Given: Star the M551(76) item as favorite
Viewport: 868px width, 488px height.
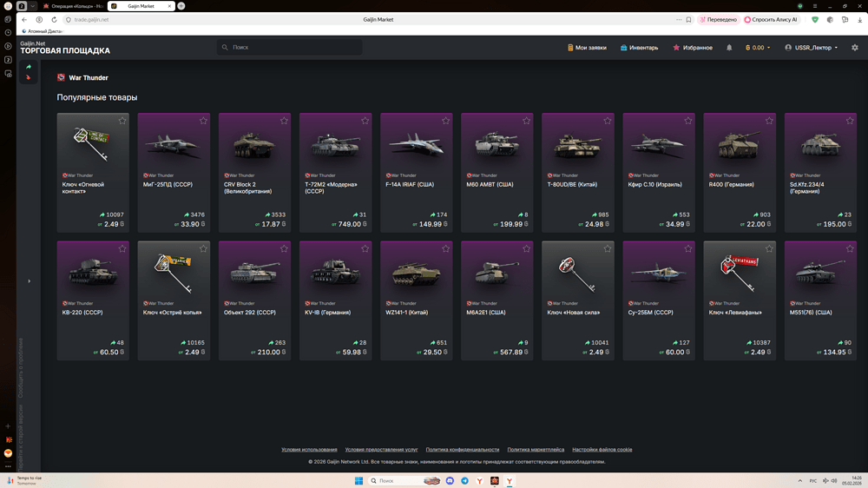Looking at the screenshot, I should (850, 248).
